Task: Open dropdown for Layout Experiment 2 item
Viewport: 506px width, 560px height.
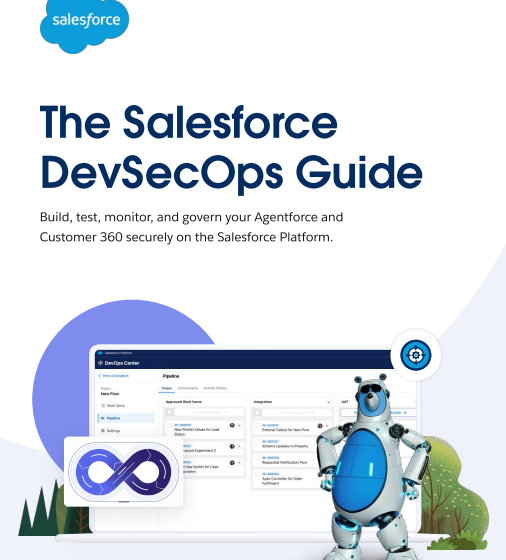Action: (x=239, y=446)
